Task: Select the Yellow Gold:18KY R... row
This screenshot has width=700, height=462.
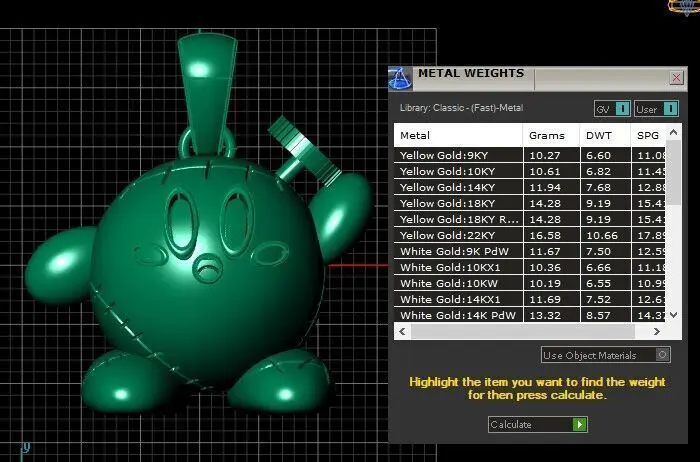Action: tap(530, 220)
